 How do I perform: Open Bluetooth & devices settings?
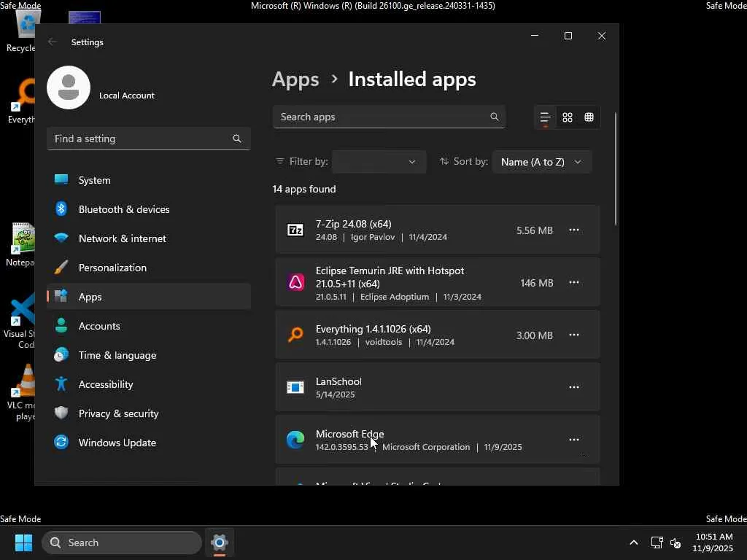click(x=149, y=209)
